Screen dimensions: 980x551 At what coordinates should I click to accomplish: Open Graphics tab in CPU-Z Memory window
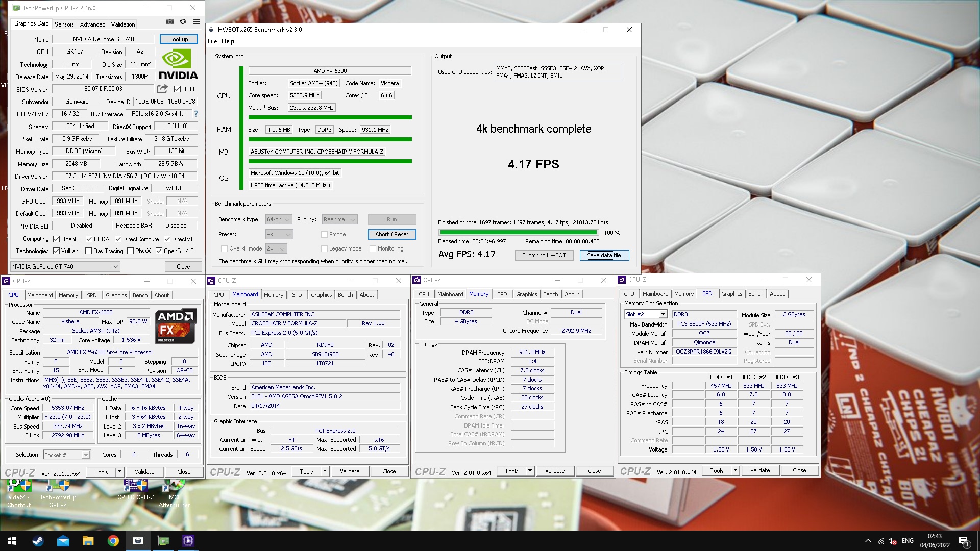point(526,294)
